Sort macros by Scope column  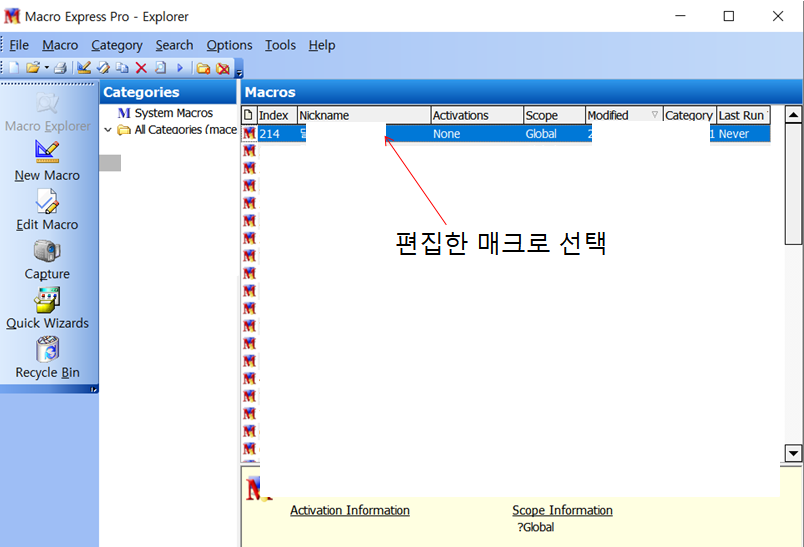pyautogui.click(x=554, y=115)
